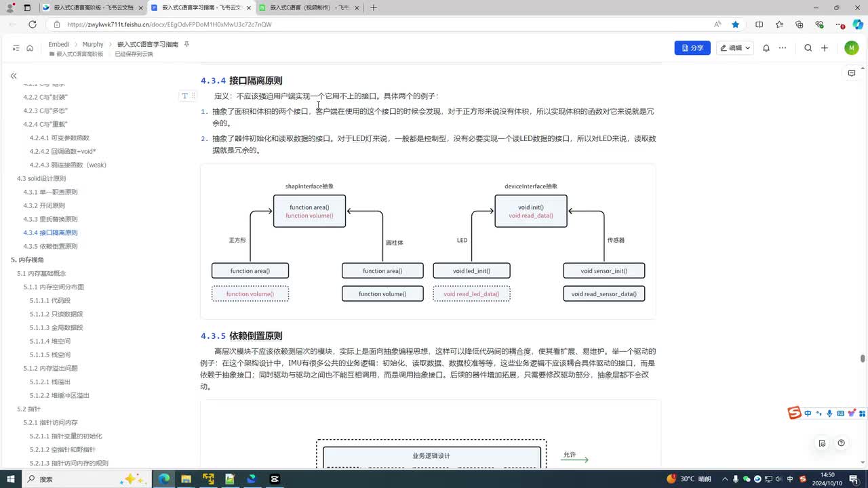868x488 pixels.
Task: Open outline 5.2 指针
Action: click(28, 409)
